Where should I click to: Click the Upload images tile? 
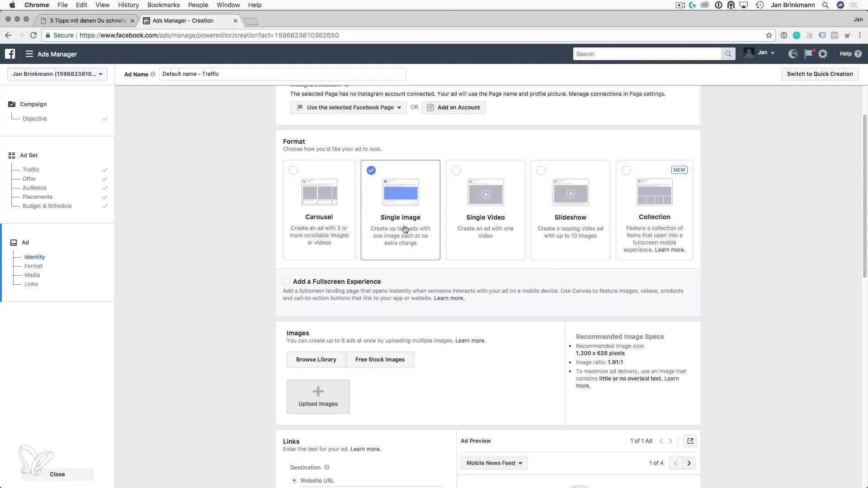click(318, 396)
